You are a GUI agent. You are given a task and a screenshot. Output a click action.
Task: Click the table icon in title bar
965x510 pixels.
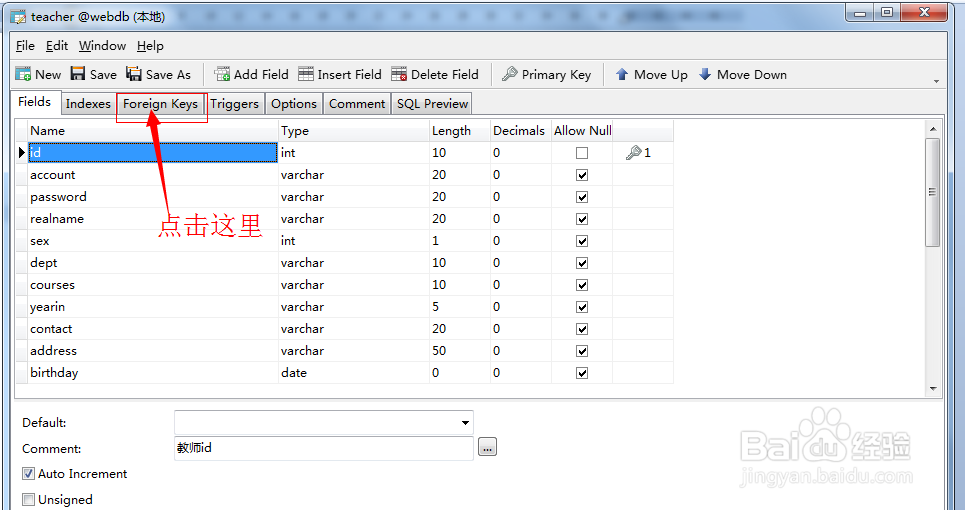pyautogui.click(x=18, y=17)
